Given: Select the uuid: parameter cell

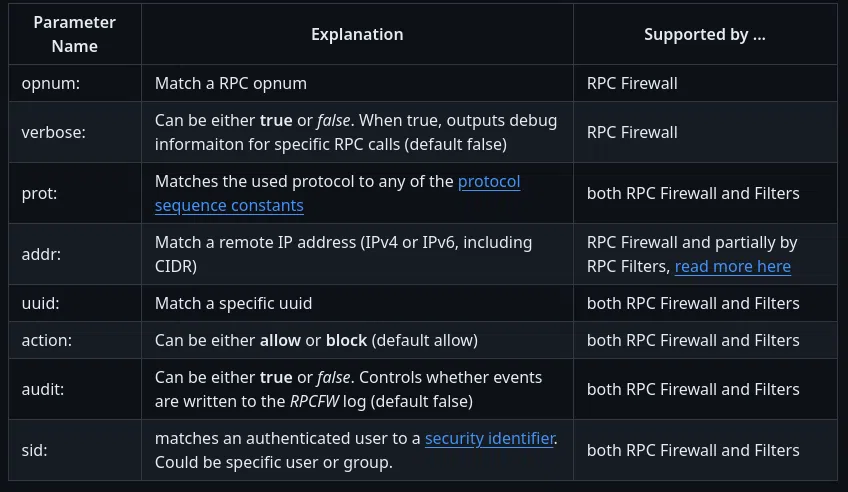Looking at the screenshot, I should [x=44, y=303].
